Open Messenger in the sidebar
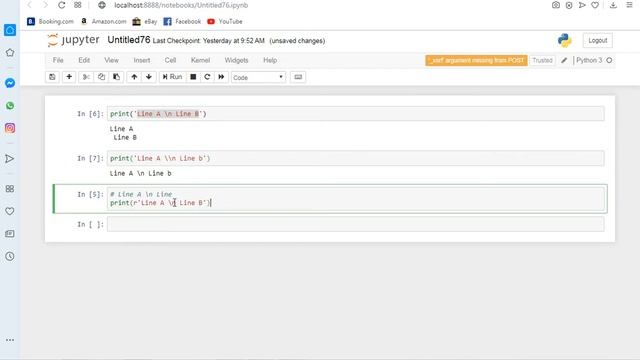The width and height of the screenshot is (640, 360). point(10,83)
